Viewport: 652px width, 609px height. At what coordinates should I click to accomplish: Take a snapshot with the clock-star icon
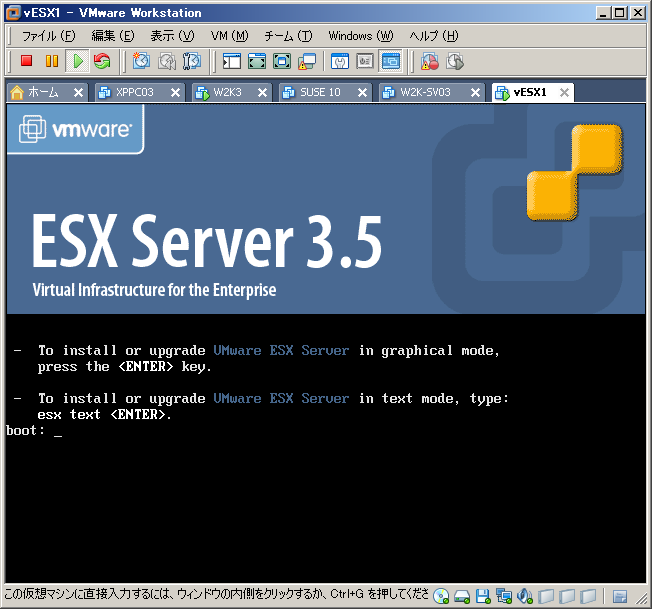[141, 61]
